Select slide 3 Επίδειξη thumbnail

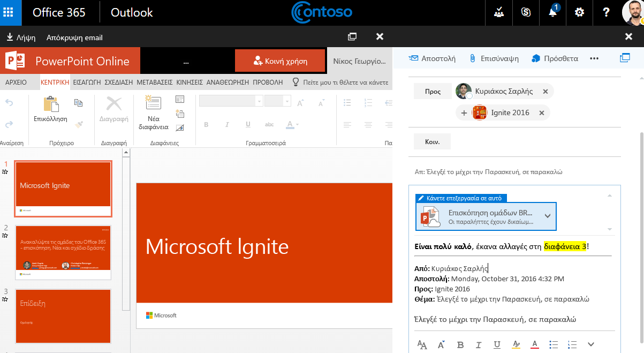63,317
